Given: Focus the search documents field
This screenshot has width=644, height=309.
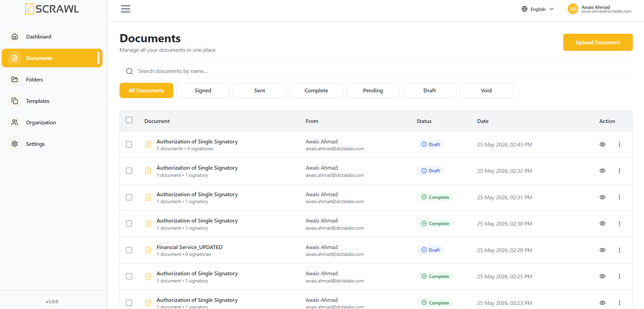Looking at the screenshot, I should [x=376, y=71].
